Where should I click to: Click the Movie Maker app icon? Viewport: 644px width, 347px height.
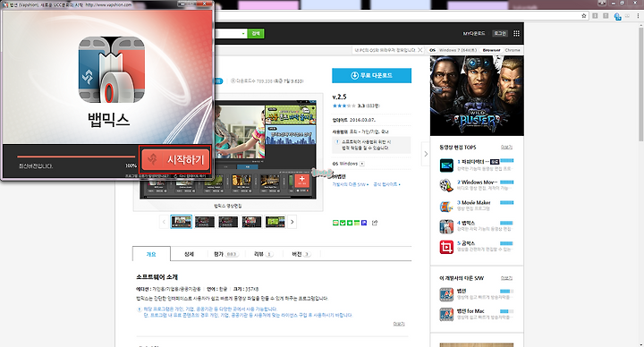(446, 207)
